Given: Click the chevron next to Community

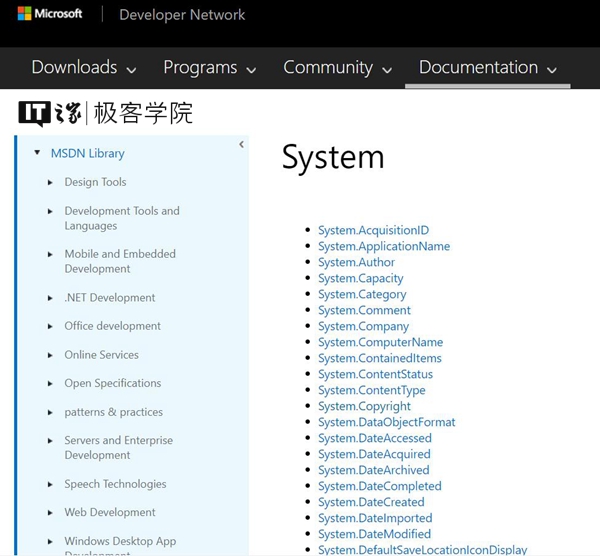Looking at the screenshot, I should [x=387, y=70].
